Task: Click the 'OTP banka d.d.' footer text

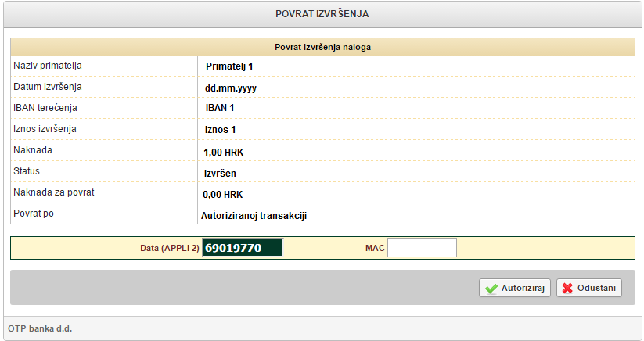Action: tap(40, 328)
